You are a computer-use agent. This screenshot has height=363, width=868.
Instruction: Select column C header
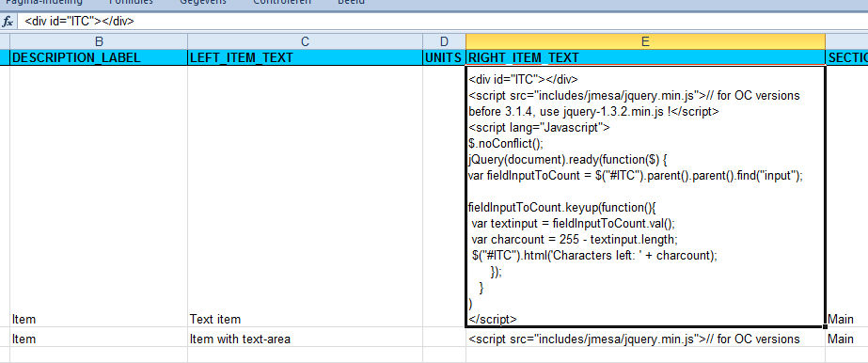coord(305,41)
